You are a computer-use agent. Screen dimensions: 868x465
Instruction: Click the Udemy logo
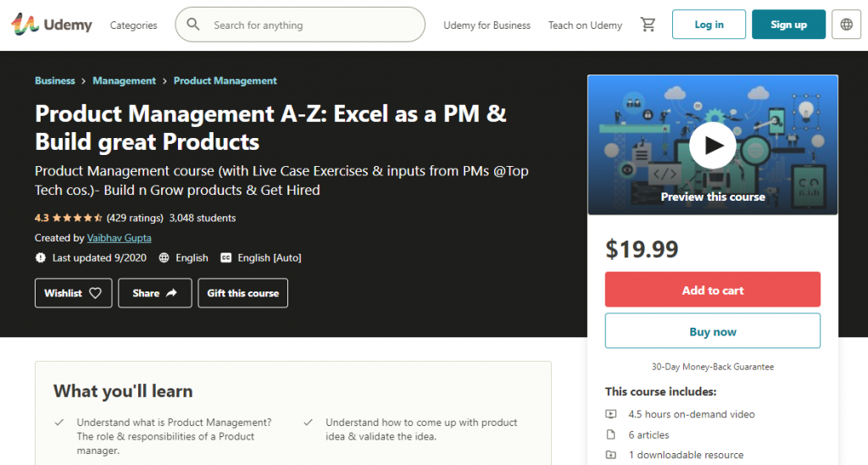click(x=52, y=25)
